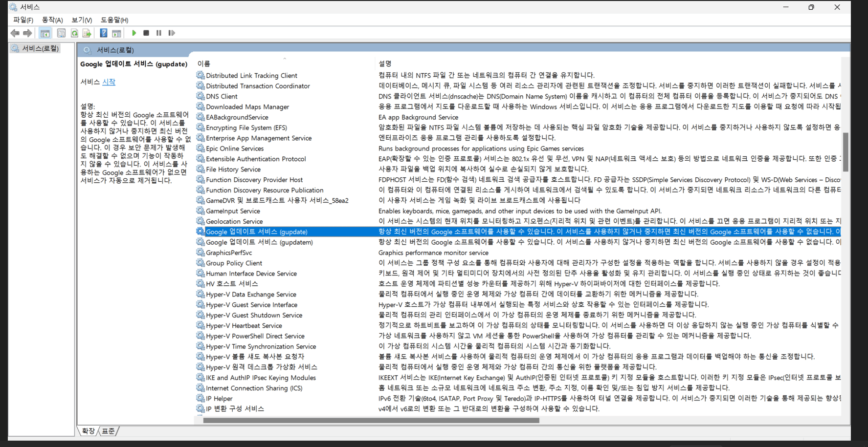Viewport: 868px width, 447px height.
Task: Select Google 업데이트 서비스 (gupdatem) row
Action: click(518, 242)
